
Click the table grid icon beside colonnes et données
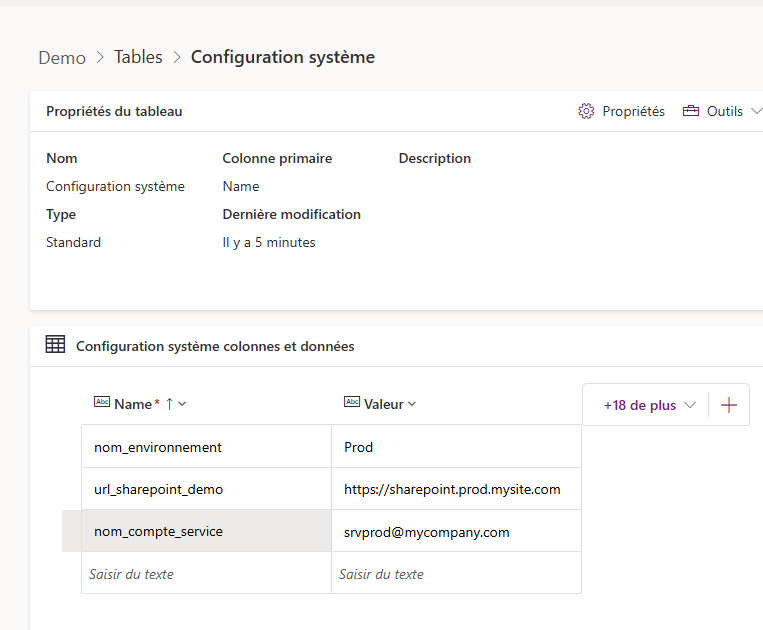(55, 344)
